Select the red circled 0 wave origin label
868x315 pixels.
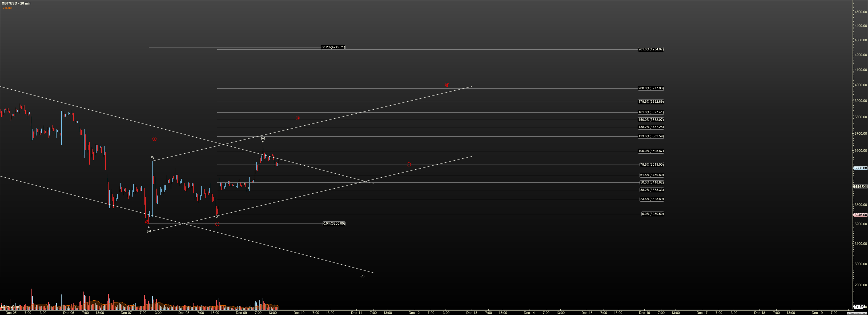coord(147,222)
